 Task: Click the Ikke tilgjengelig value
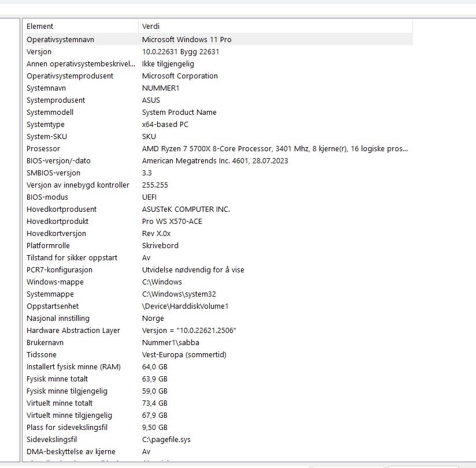click(x=168, y=63)
